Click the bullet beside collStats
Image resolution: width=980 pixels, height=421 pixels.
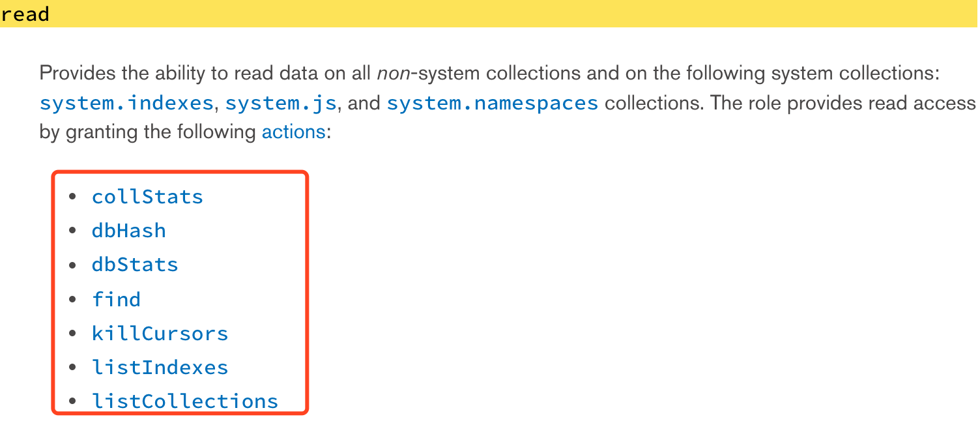pyautogui.click(x=72, y=197)
